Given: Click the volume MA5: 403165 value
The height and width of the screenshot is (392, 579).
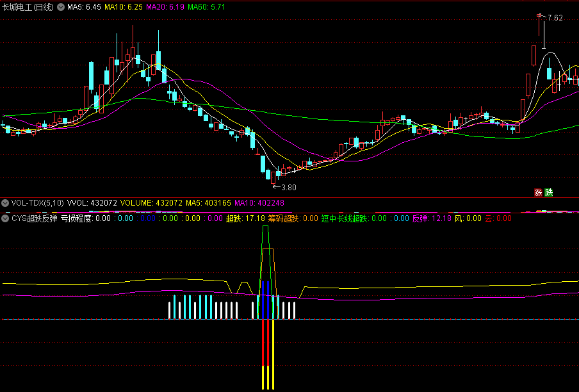Looking at the screenshot, I should tap(208, 203).
